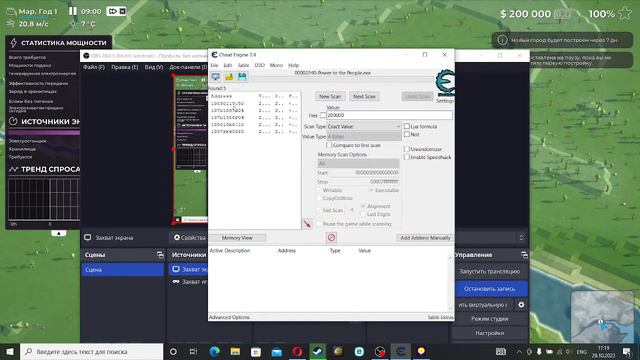The height and width of the screenshot is (360, 640).
Task: Collapse the game statistics panel arrow
Action: [x=58, y=233]
